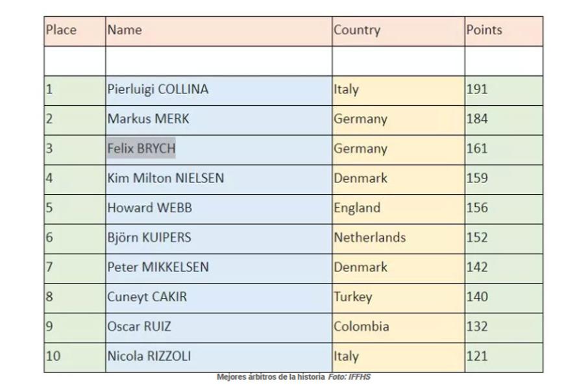Select the Markus MERK name cell
Image resolution: width=588 pixels, height=392 pixels.
149,119
